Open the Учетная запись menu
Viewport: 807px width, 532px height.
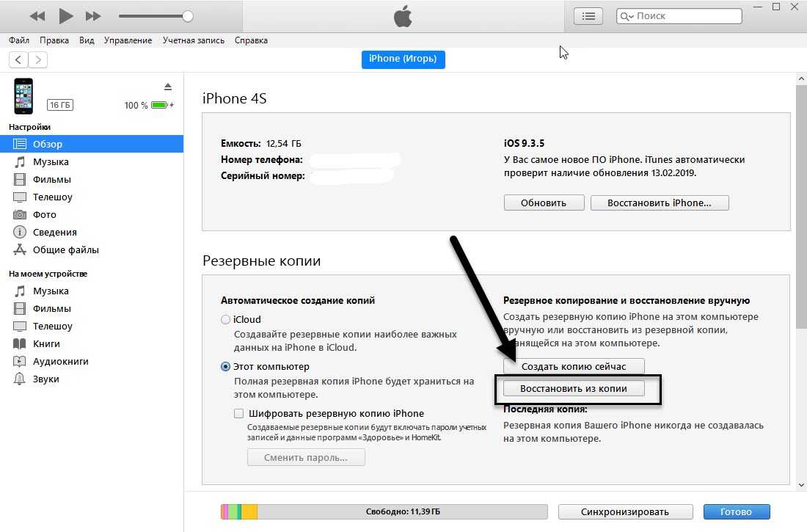(x=194, y=40)
